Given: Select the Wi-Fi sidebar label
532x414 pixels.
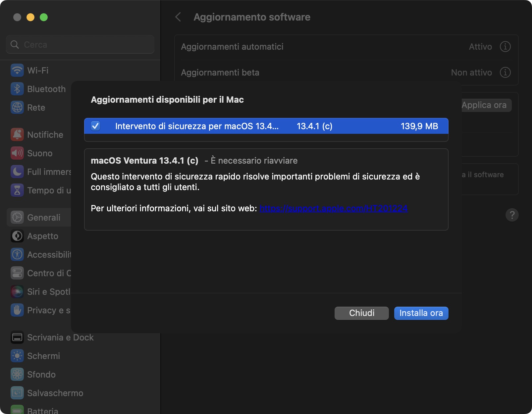Looking at the screenshot, I should 38,70.
